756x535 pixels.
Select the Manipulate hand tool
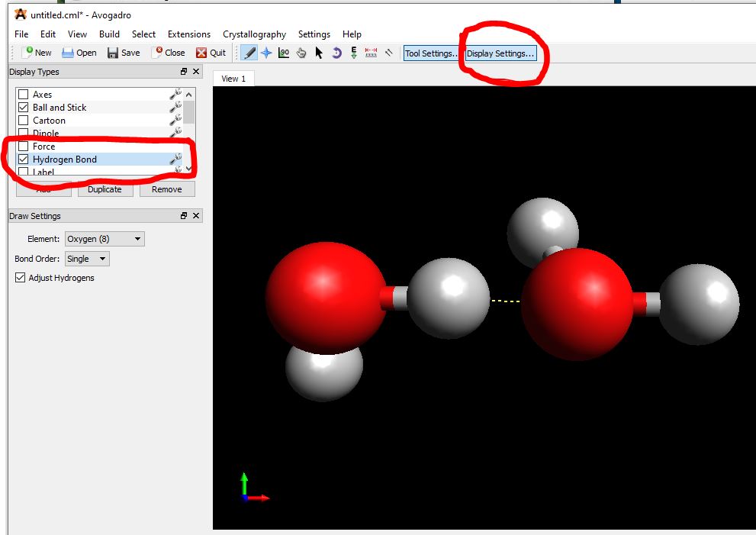click(301, 53)
